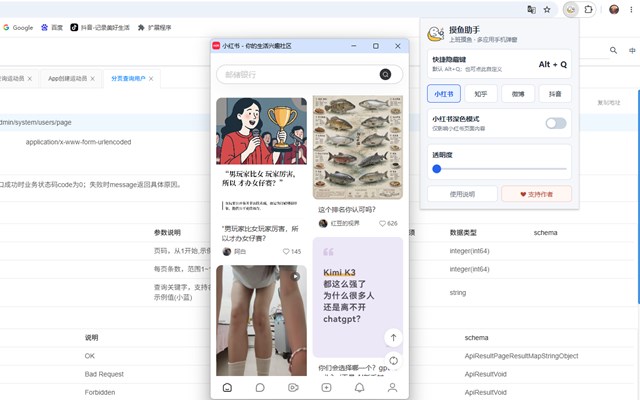Like the post with 145 hearts
The image size is (640, 400).
286,251
